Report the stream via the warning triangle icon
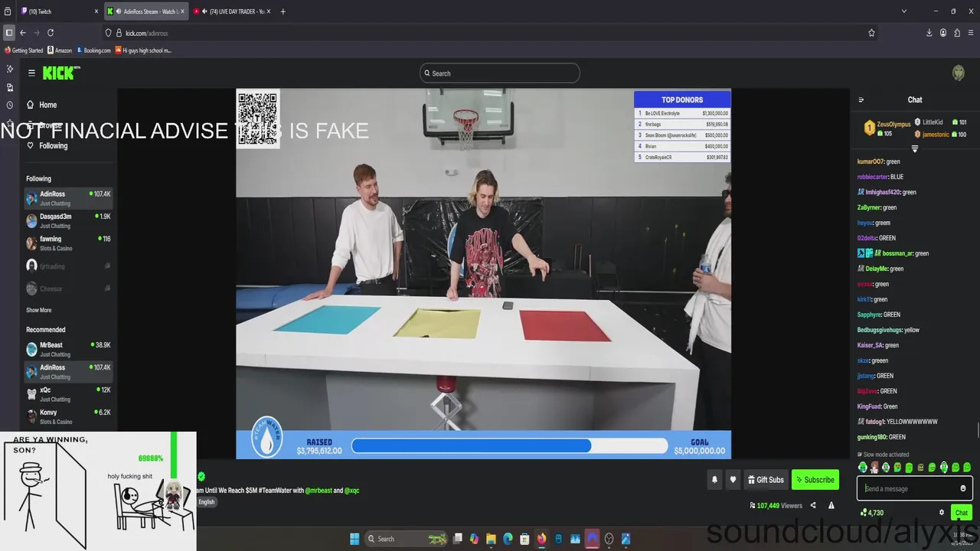The width and height of the screenshot is (980, 551). coord(831,505)
